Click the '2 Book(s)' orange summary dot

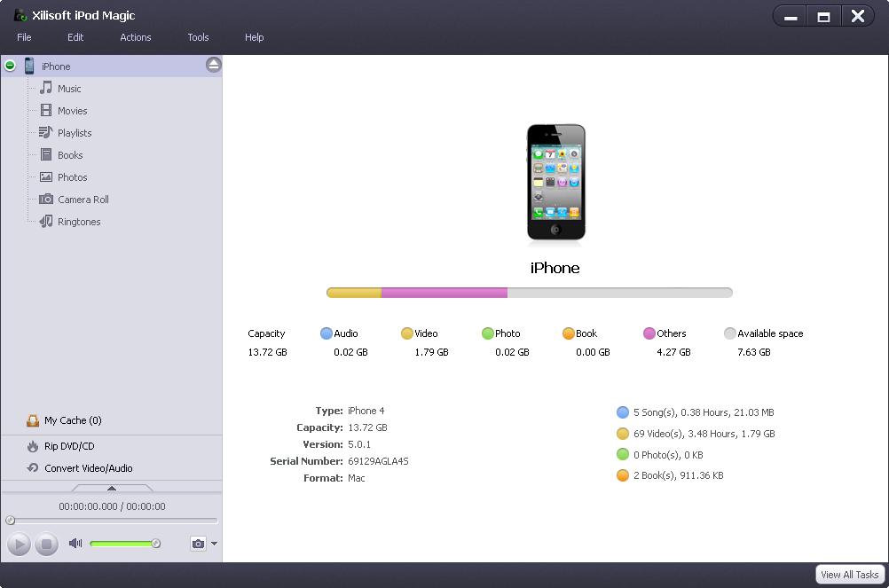pyautogui.click(x=623, y=475)
